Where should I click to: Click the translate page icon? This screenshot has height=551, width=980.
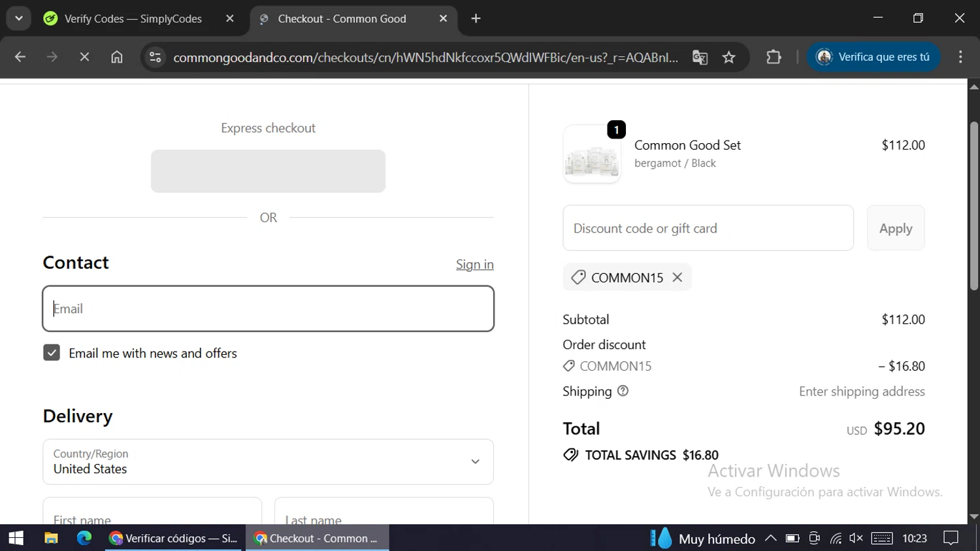[x=700, y=58]
